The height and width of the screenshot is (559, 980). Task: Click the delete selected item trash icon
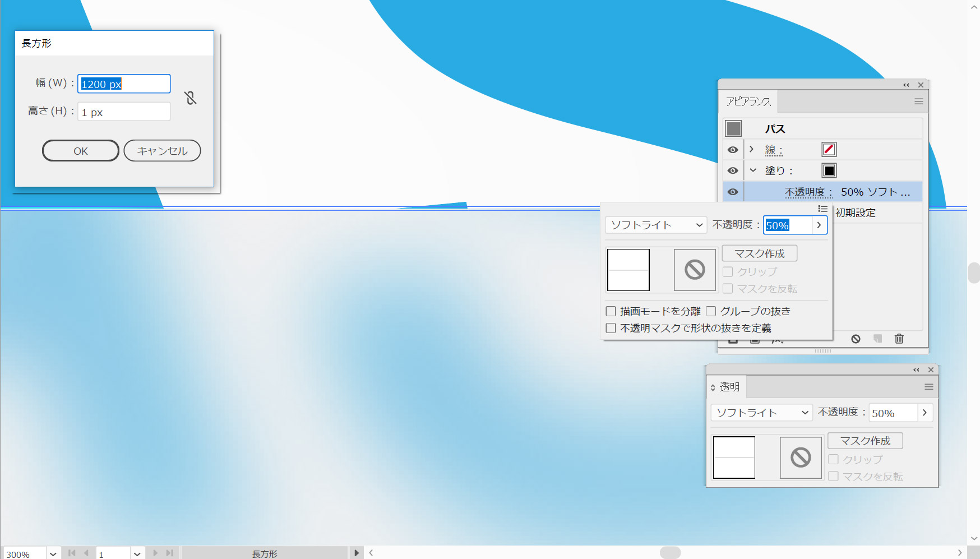[899, 339]
